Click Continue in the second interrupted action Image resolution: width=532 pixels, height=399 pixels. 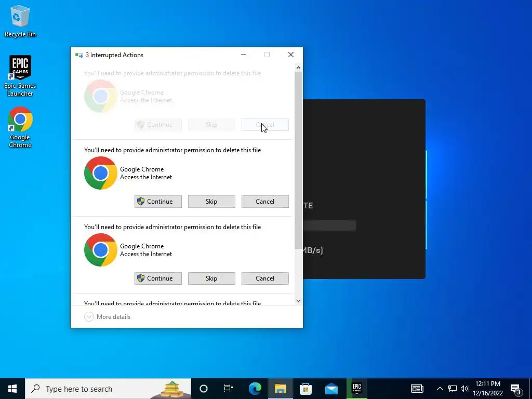(x=158, y=202)
